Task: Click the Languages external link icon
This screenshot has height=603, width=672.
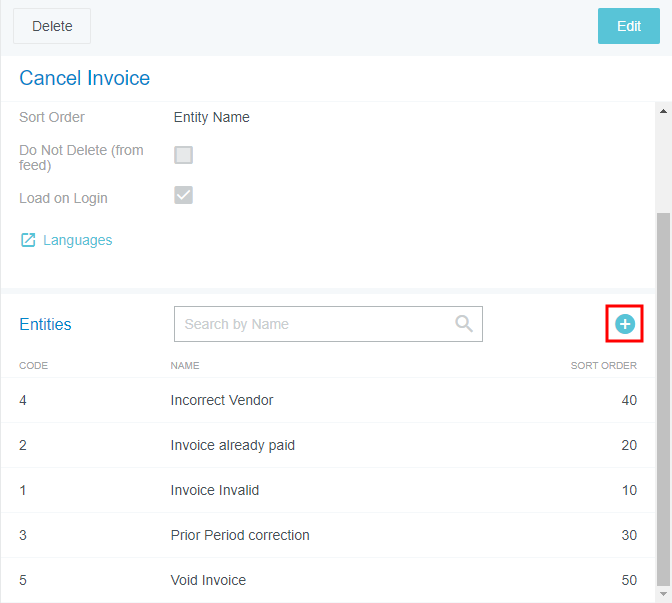Action: 28,240
